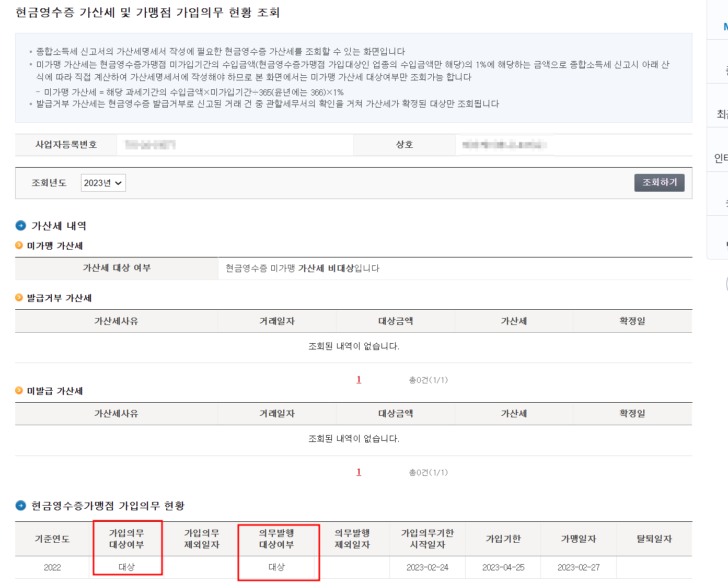Click the 기준연도 column header
The height and width of the screenshot is (584, 728).
(x=52, y=539)
